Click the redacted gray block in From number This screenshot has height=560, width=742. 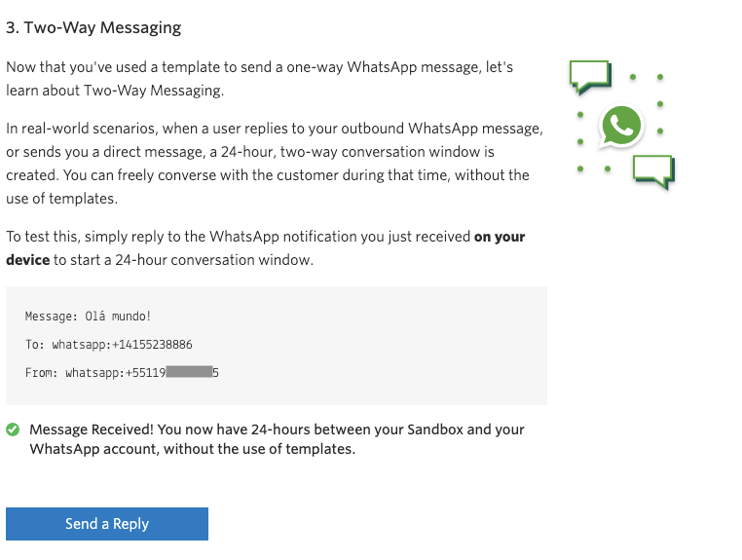189,372
